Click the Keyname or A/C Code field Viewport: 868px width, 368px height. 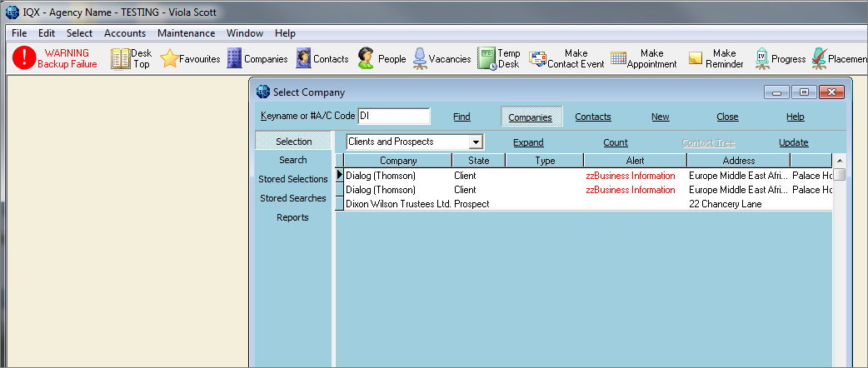393,117
